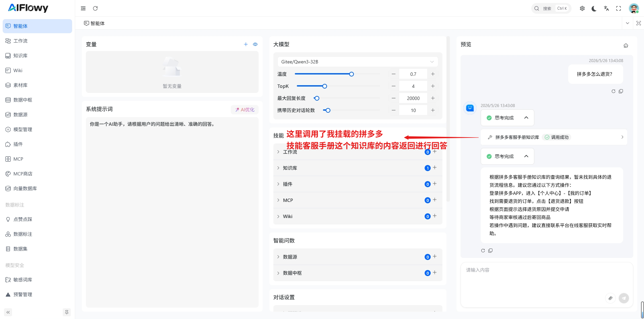Go to Wiki in the sidebar
Screen dimensions: 644x319
point(37,70)
